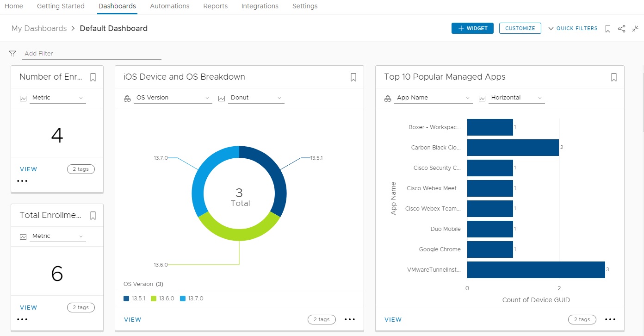This screenshot has height=336, width=644.
Task: Click the + Widget button
Action: 472,28
